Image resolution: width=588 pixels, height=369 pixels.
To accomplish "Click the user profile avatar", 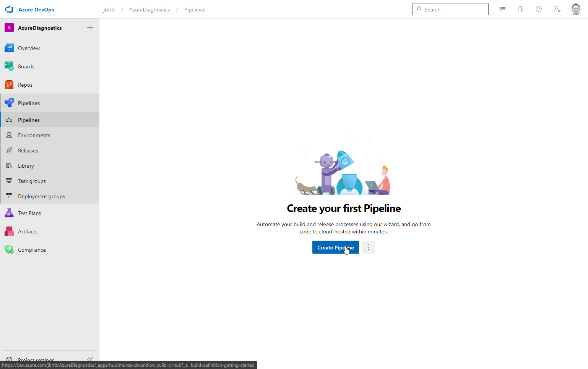I will click(576, 9).
